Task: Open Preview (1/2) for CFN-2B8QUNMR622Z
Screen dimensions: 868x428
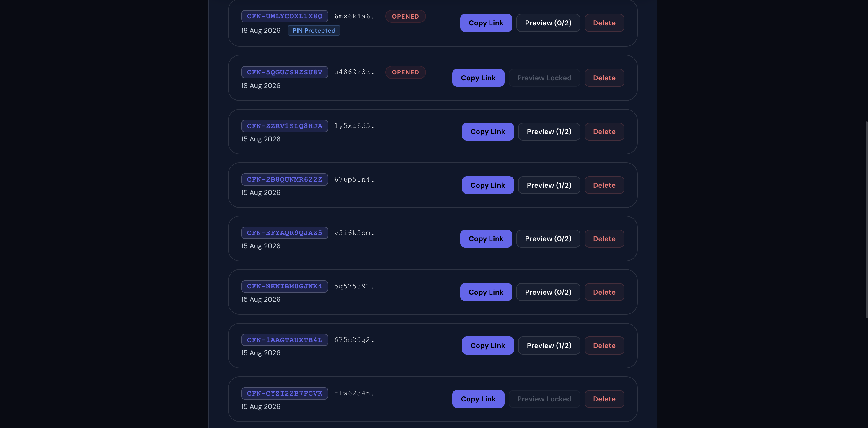Action: [x=549, y=185]
